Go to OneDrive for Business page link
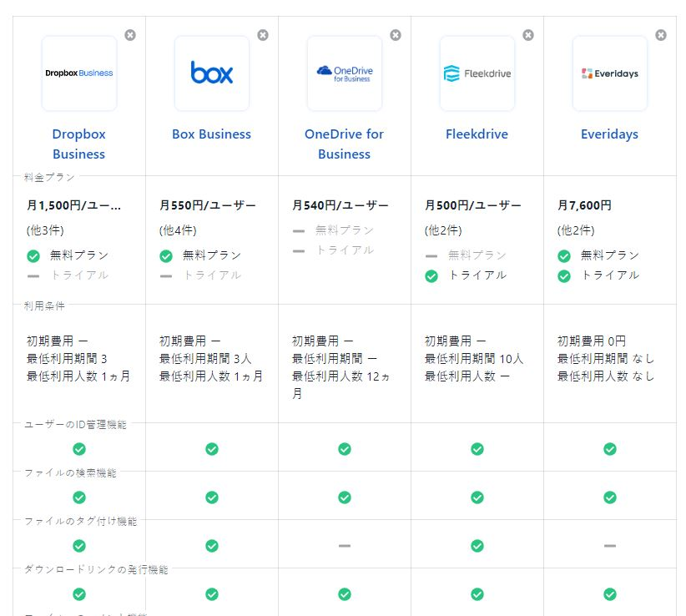The image size is (686, 616). (x=345, y=144)
